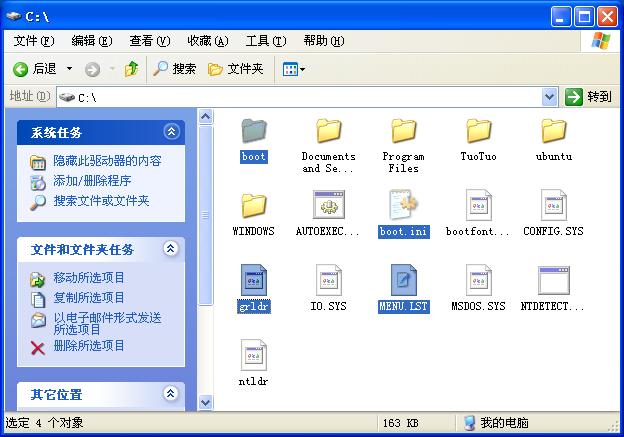Collapse the 其它位置 panel

pos(171,394)
